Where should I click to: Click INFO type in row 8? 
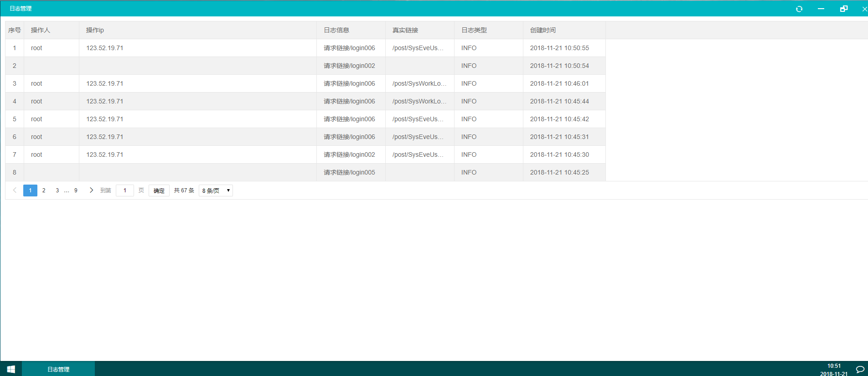click(x=469, y=172)
